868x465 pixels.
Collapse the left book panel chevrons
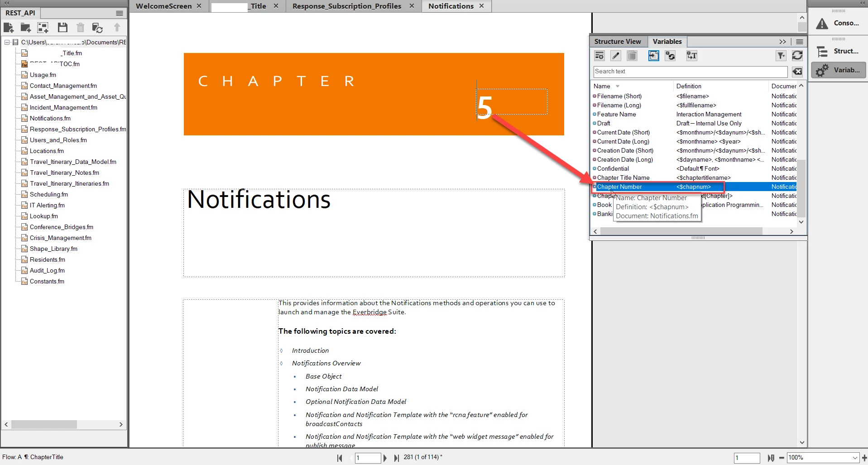(x=7, y=3)
